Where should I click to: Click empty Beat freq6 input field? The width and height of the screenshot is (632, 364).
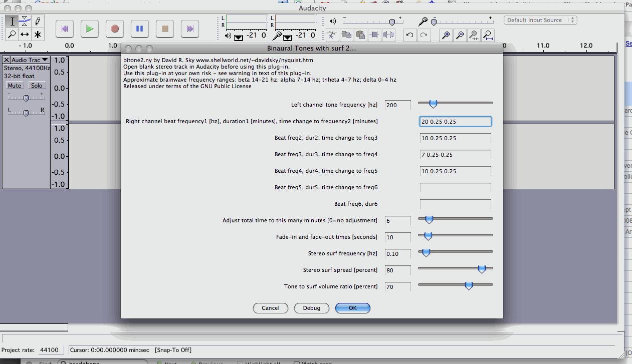coord(456,204)
